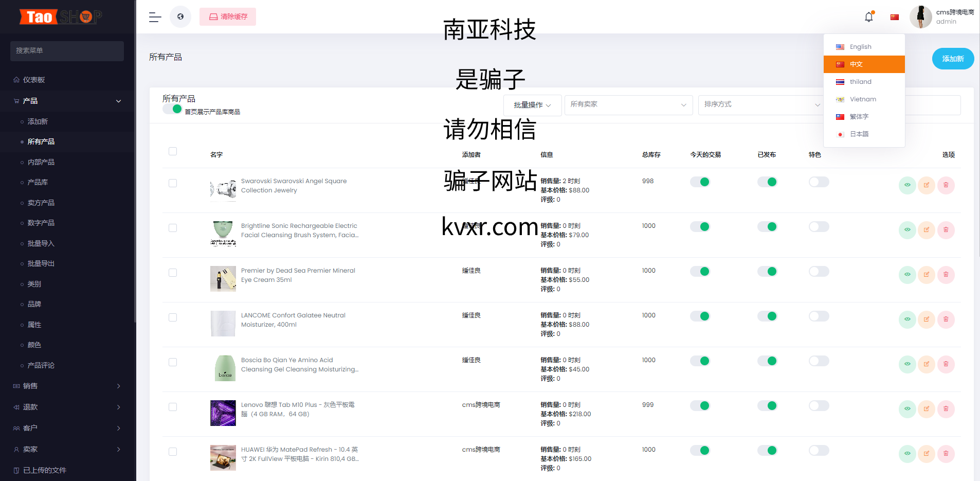
Task: Click the TaoShop logo
Action: 61,17
